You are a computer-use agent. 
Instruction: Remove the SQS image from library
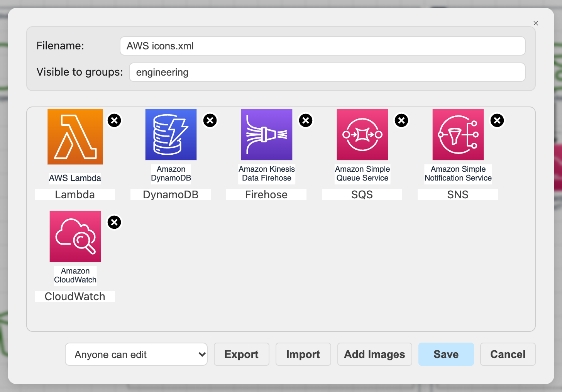[x=401, y=120]
